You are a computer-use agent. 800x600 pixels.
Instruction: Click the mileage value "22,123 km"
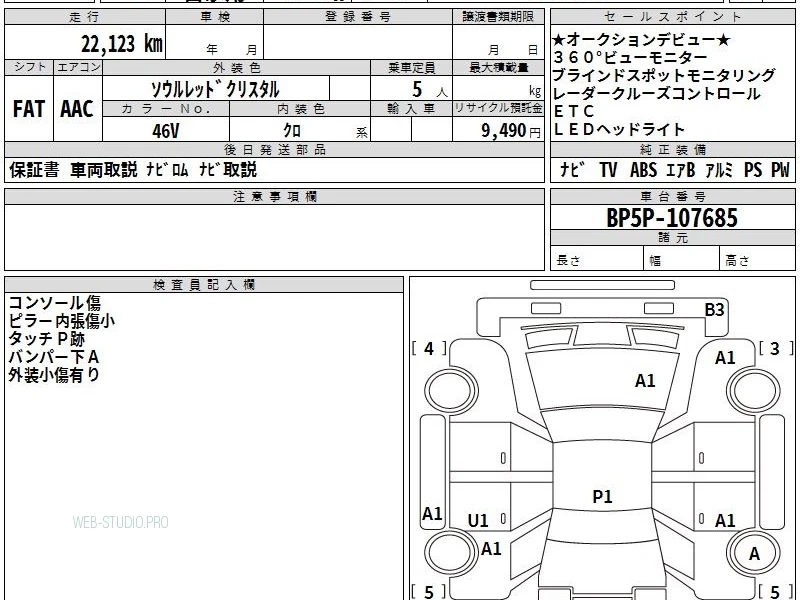pos(121,44)
